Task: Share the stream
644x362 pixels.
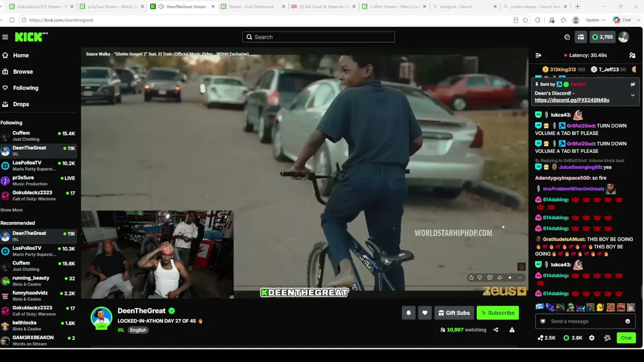Action: point(496,330)
